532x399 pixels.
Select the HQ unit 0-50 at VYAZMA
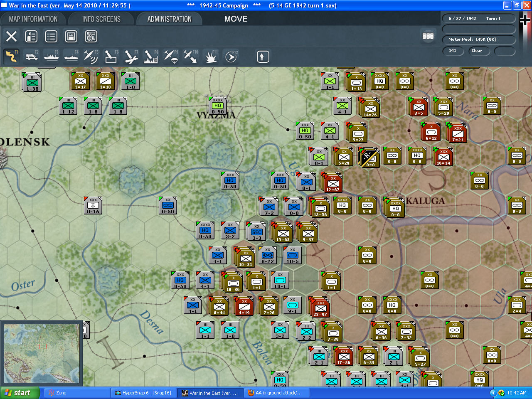[218, 106]
